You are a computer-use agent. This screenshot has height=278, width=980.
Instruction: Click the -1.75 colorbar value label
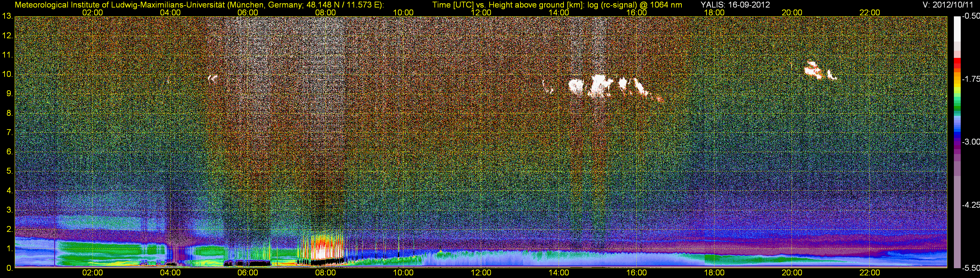971,79
